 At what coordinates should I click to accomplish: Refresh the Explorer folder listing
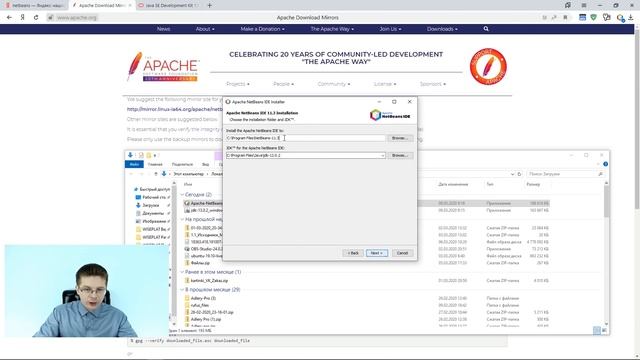[519, 174]
